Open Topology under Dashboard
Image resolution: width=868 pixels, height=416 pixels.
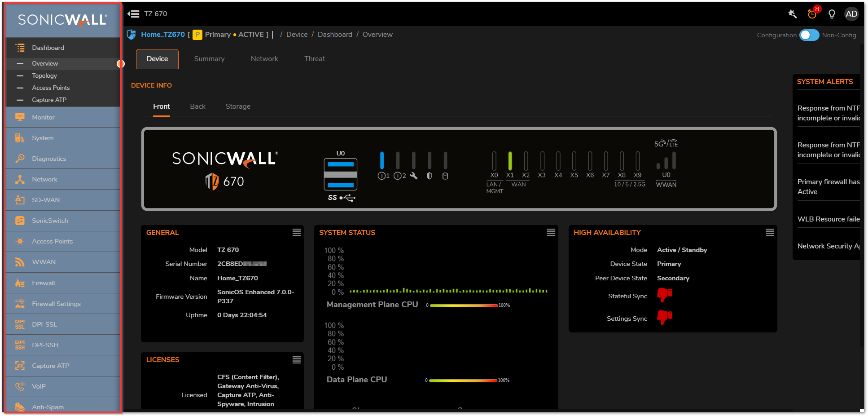(63, 75)
